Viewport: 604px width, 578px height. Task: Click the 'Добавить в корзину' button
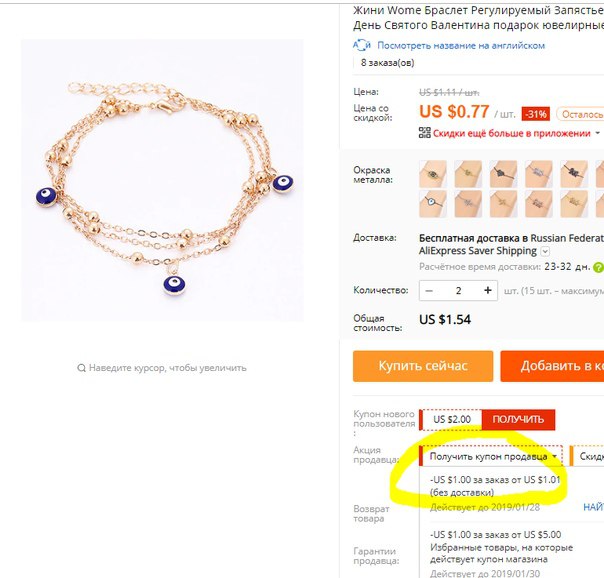[552, 366]
